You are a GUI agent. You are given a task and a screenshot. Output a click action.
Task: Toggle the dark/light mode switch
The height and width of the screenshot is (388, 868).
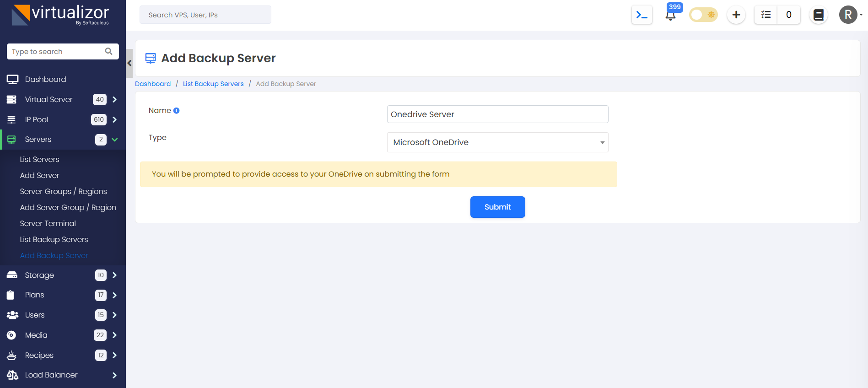point(703,15)
